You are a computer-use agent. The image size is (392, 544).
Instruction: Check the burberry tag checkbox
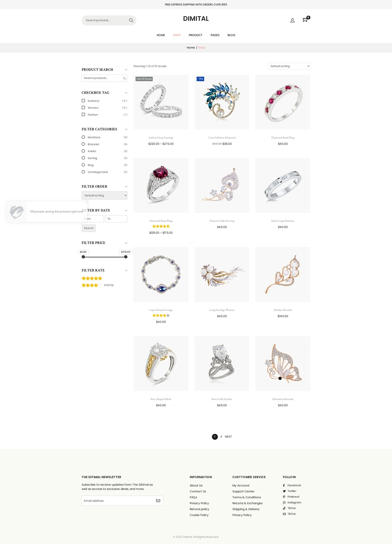(x=83, y=101)
